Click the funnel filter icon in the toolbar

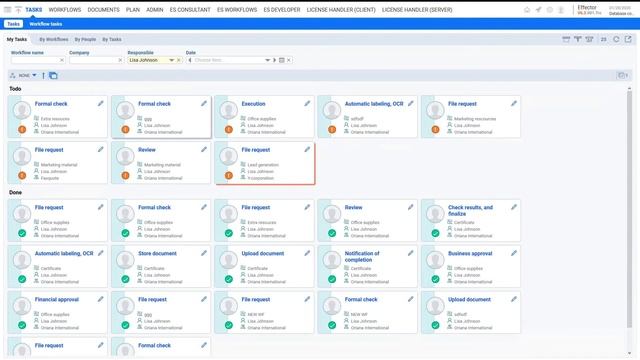pos(578,39)
